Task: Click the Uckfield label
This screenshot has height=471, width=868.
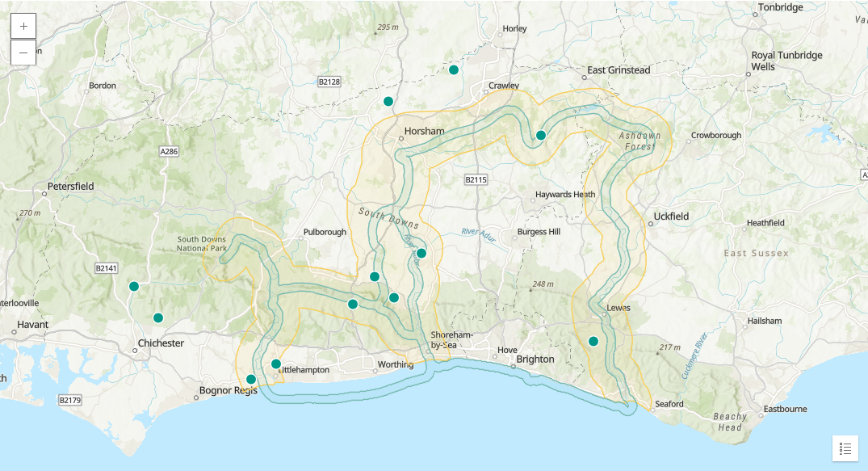Action: coord(671,217)
